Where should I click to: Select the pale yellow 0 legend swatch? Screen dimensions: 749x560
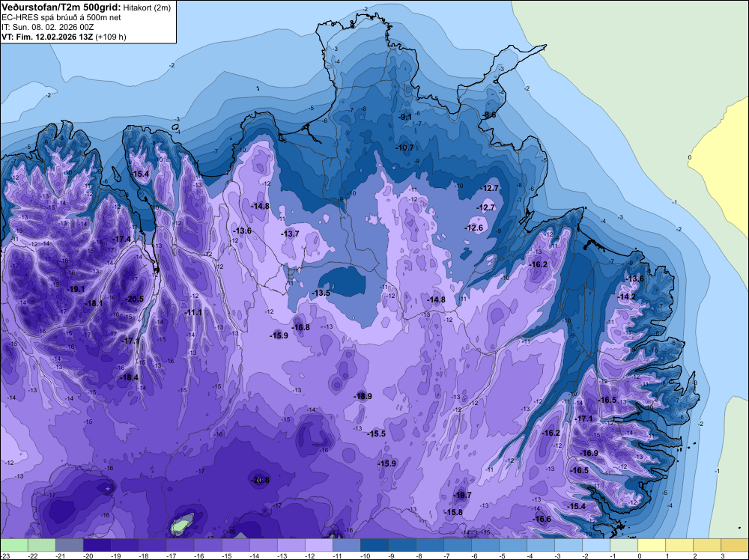point(652,545)
